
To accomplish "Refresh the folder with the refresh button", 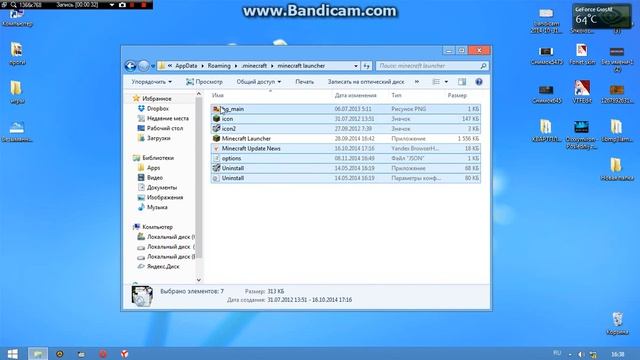I will (366, 66).
